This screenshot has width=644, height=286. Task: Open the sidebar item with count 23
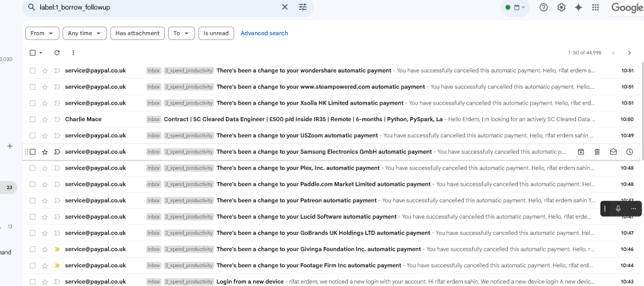tap(9, 187)
